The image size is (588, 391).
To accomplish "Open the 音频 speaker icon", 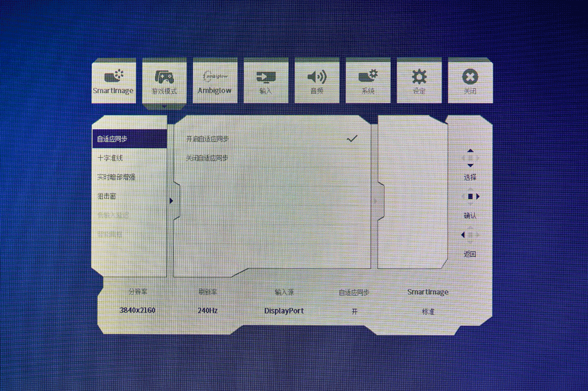I will tap(317, 77).
